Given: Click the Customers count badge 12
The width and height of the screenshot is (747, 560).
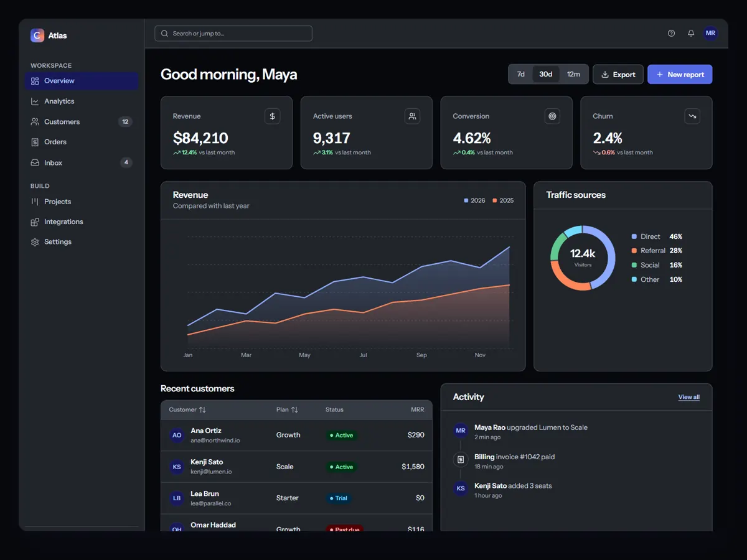Looking at the screenshot, I should tap(125, 122).
